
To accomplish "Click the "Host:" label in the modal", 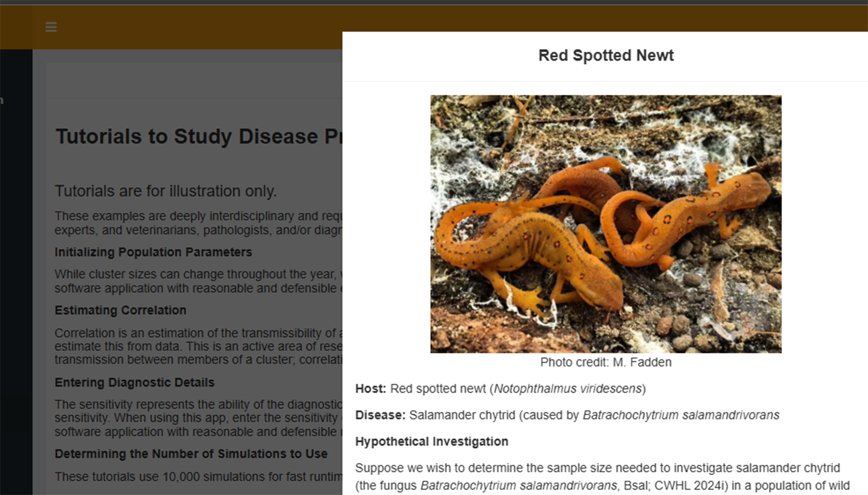I will click(x=370, y=389).
